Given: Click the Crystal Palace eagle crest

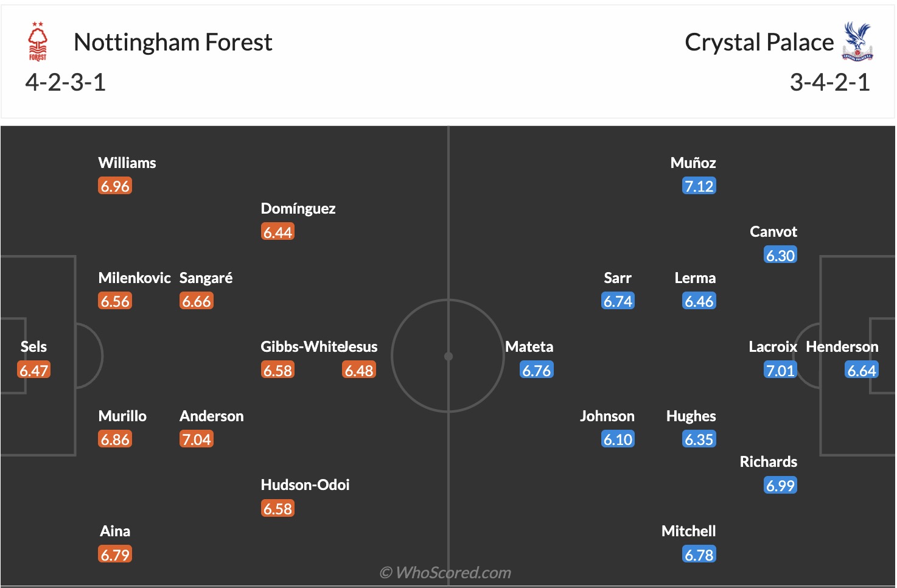Looking at the screenshot, I should click(x=857, y=41).
